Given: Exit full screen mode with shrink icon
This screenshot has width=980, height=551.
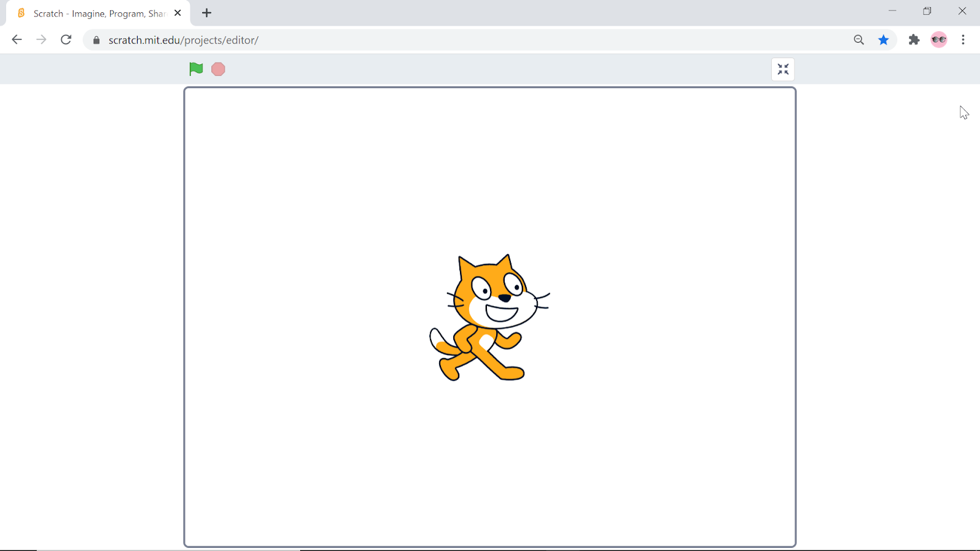Looking at the screenshot, I should pyautogui.click(x=783, y=70).
